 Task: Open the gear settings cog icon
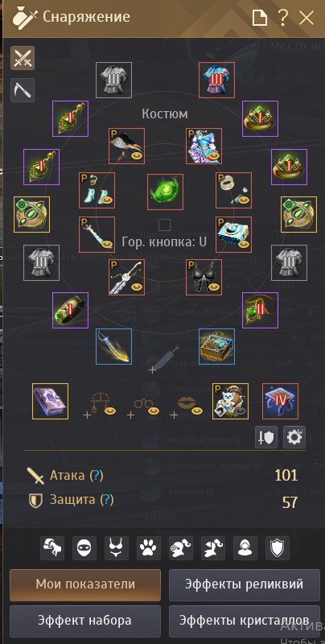coord(294,437)
